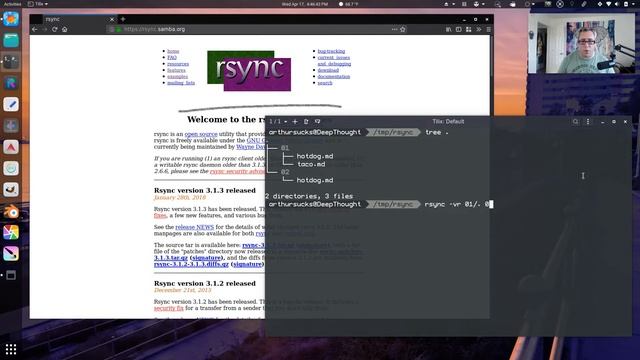Screen dimensions: 640x360
Task: Click the Rsync version 3.1.2 released heading
Action: point(204,283)
